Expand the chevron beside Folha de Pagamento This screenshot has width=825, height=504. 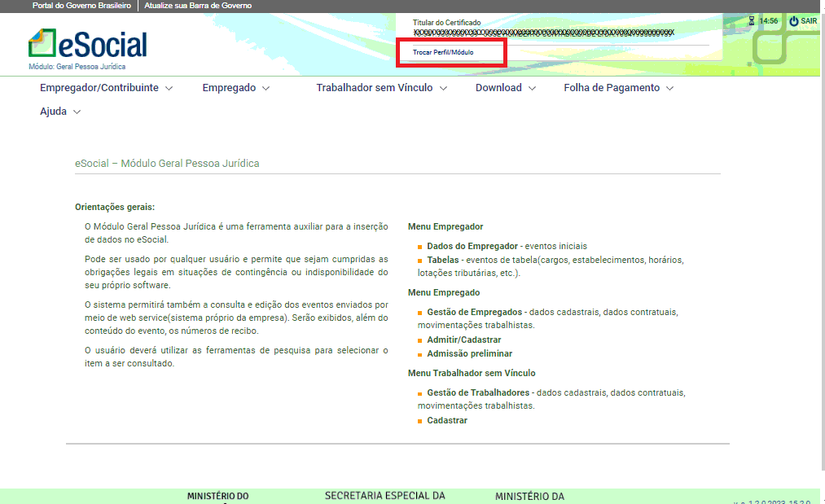click(669, 89)
